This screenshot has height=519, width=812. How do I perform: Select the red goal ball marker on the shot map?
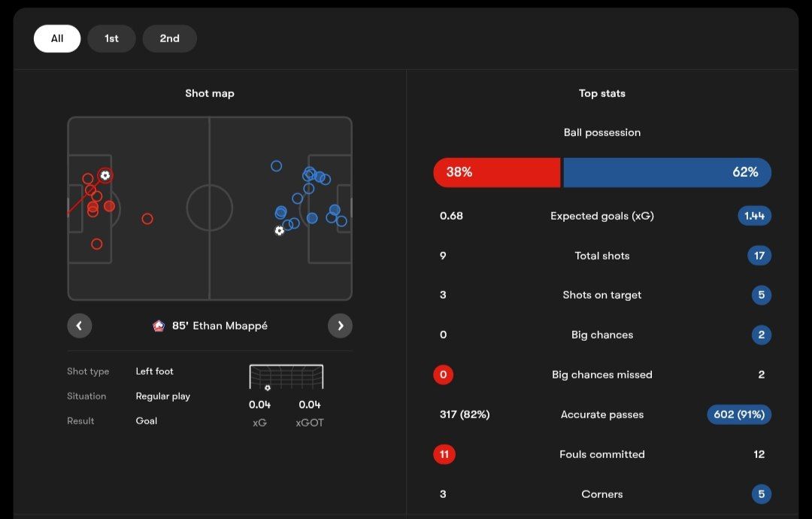(105, 175)
